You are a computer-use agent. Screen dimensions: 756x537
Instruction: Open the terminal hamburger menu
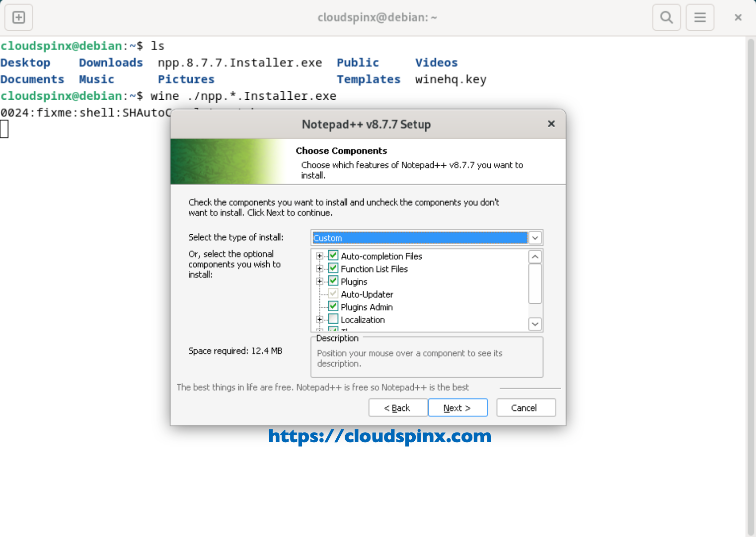[699, 17]
